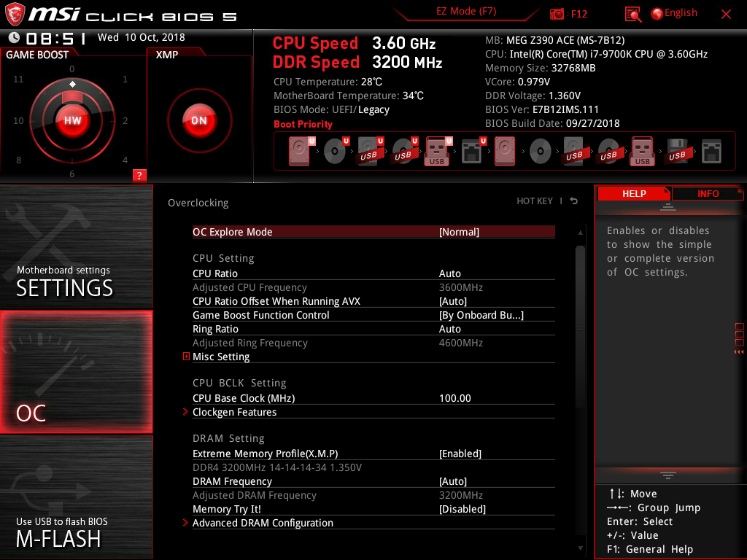
Task: Select UEFI USB CD/DVD boot icon
Action: point(404,151)
